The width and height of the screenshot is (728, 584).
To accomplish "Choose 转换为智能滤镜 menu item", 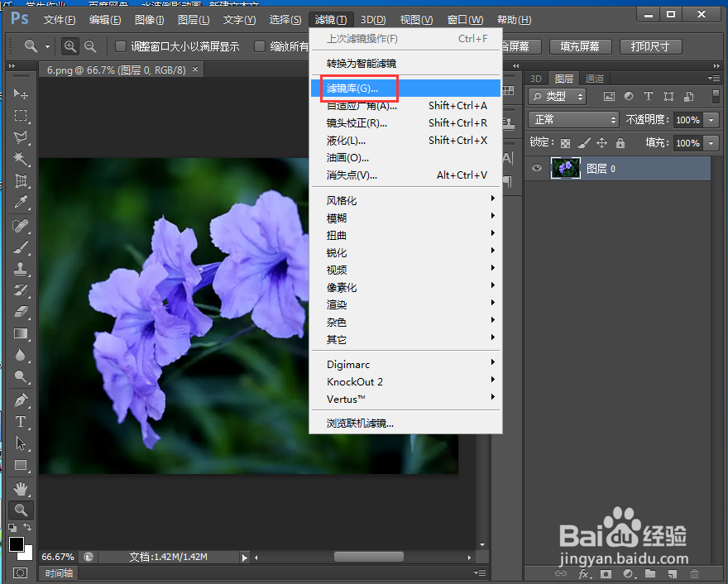I will tap(405, 63).
